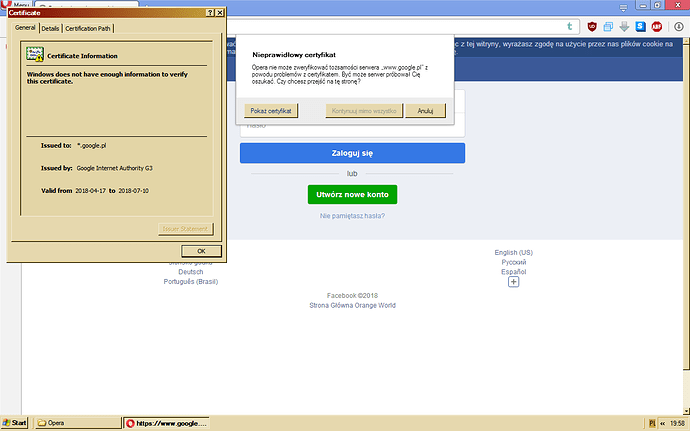This screenshot has width=690, height=431.
Task: Click the teal t icon in address bar
Action: pos(569,26)
